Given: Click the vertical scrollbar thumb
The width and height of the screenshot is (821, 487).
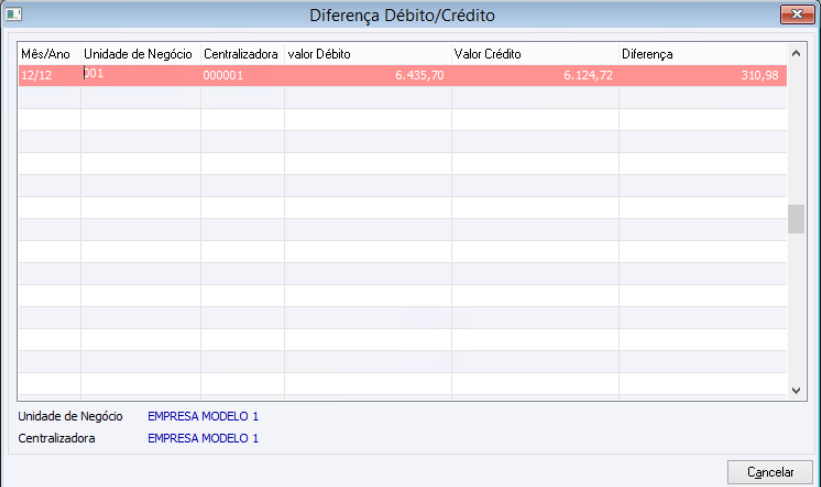Looking at the screenshot, I should click(796, 219).
